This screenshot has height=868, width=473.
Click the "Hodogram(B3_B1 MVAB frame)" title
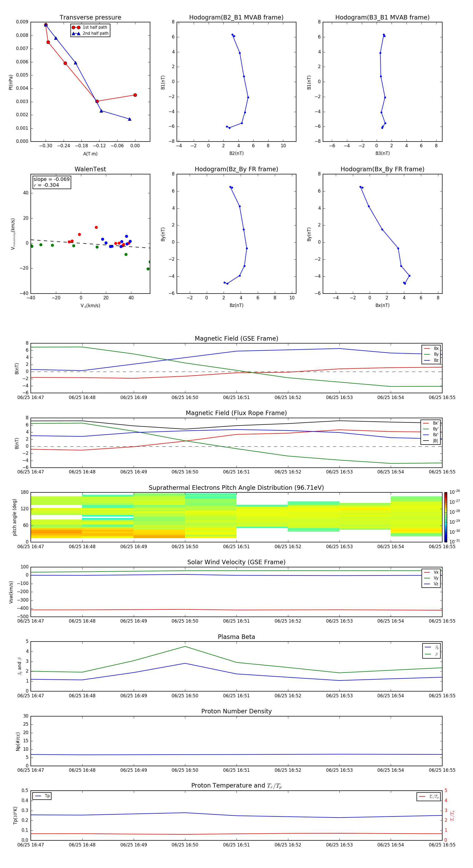coord(382,18)
